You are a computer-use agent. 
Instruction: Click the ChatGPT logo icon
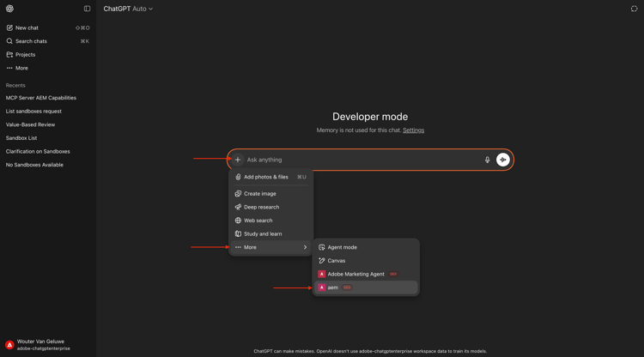[x=9, y=9]
